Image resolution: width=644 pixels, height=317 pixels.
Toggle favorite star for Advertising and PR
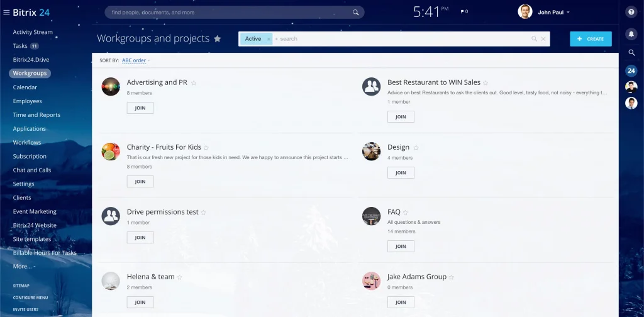point(194,83)
